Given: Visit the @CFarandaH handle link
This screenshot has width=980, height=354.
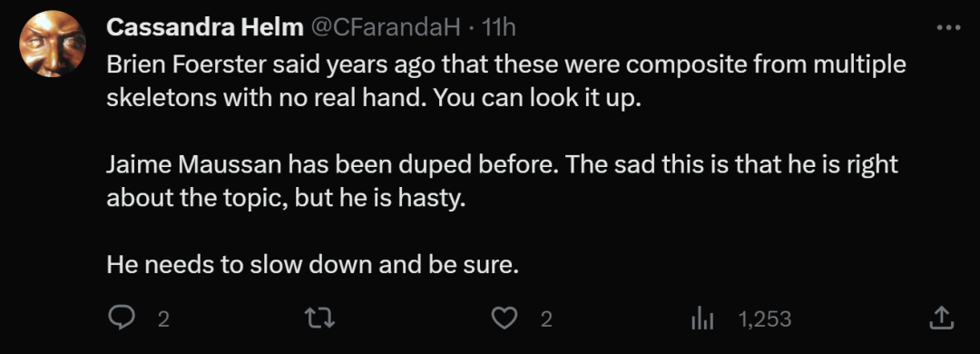Looking at the screenshot, I should (x=385, y=27).
